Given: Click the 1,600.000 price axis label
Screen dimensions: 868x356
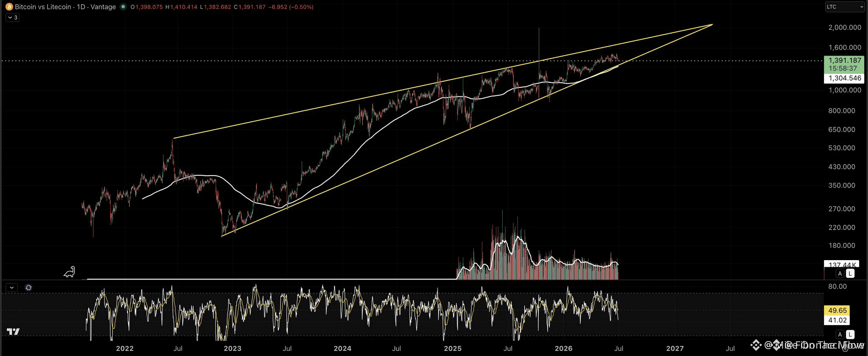Looking at the screenshot, I should click(845, 48).
